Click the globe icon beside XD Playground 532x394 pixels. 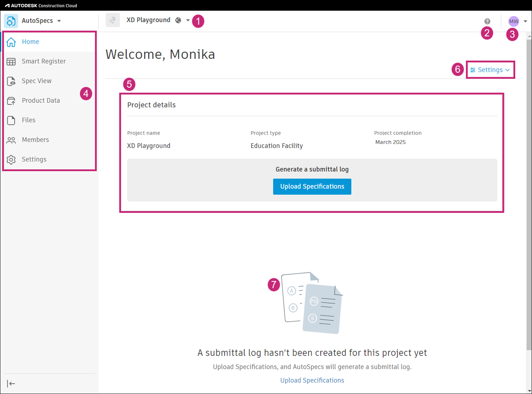tap(178, 20)
